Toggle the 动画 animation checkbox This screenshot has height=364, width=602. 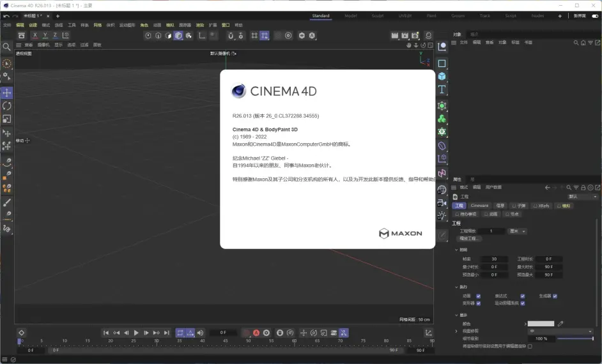point(479,296)
